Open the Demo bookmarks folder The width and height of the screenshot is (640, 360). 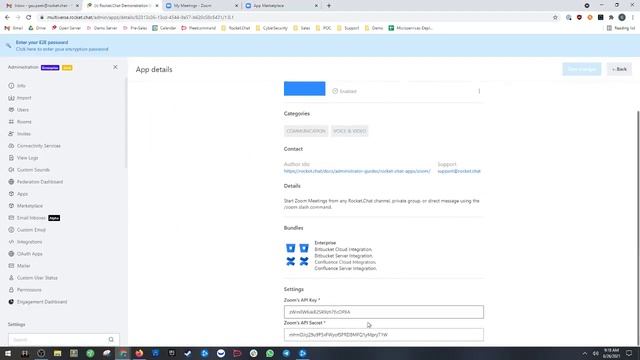pyautogui.click(x=373, y=28)
